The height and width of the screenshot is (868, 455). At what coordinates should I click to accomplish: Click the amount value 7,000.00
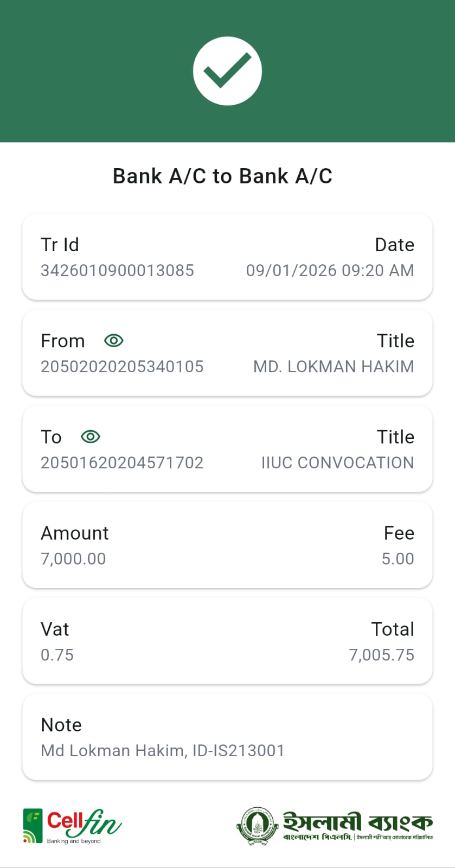pos(73,559)
